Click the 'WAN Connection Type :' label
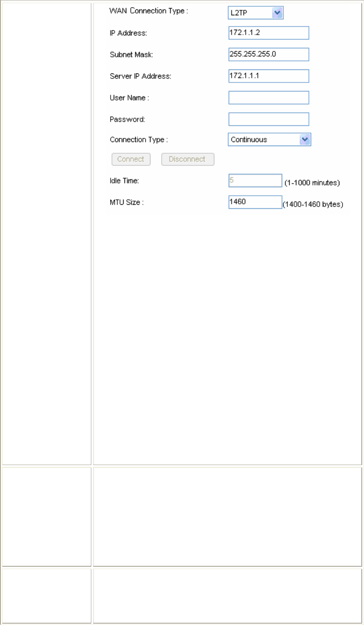The height and width of the screenshot is (625, 364). [x=149, y=11]
